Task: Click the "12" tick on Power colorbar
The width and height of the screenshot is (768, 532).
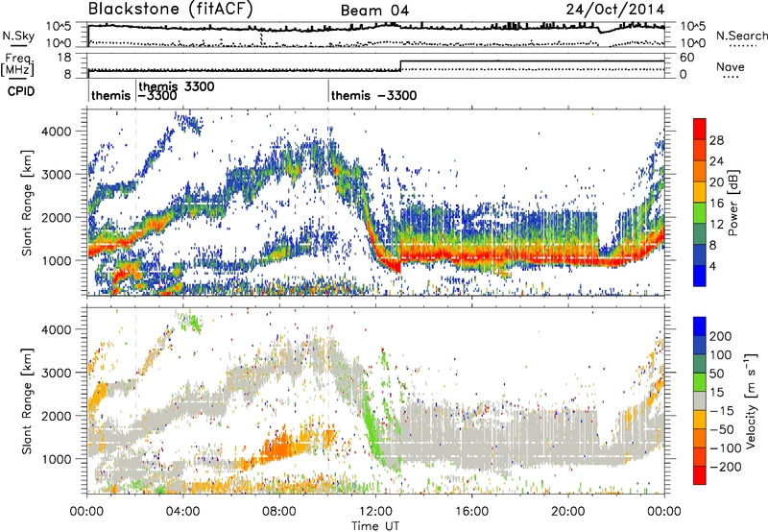Action: coord(716,224)
